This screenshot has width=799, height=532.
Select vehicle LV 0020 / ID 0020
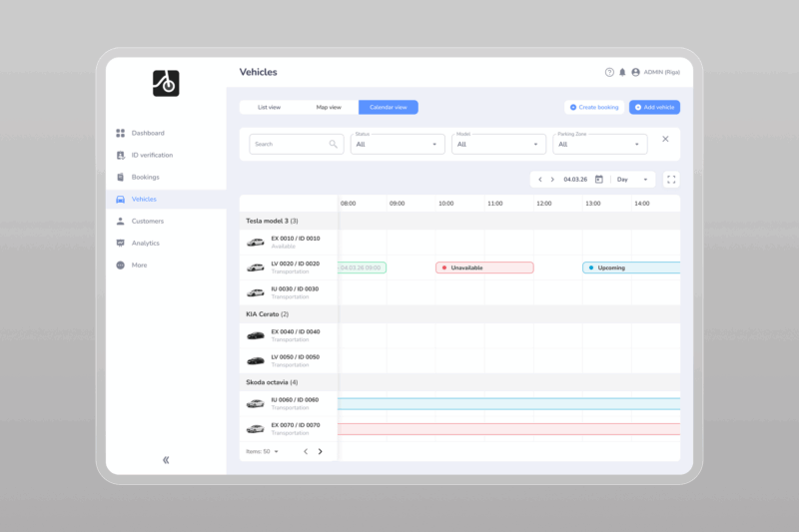(289, 267)
